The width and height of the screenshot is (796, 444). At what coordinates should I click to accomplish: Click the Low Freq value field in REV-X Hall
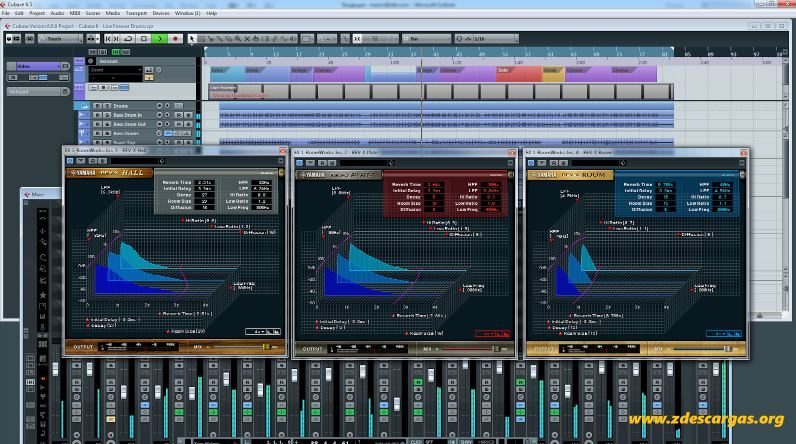pyautogui.click(x=262, y=207)
